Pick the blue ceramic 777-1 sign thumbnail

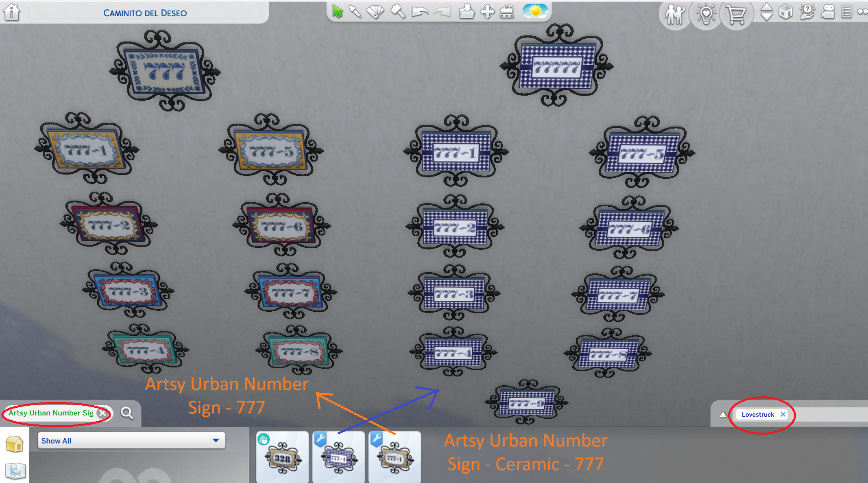(338, 457)
